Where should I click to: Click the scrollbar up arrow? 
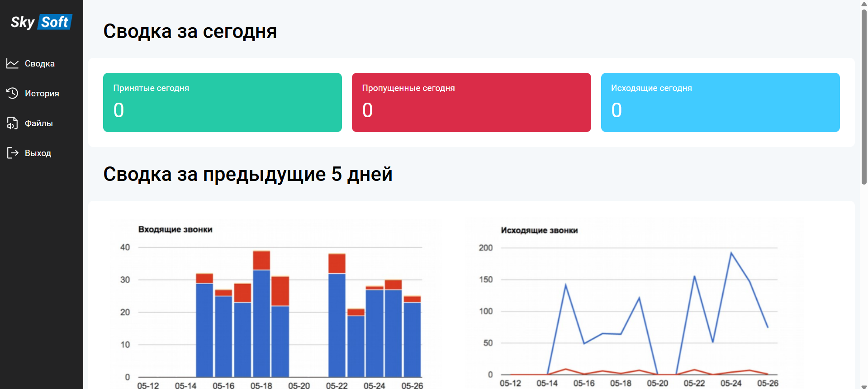coord(864,3)
